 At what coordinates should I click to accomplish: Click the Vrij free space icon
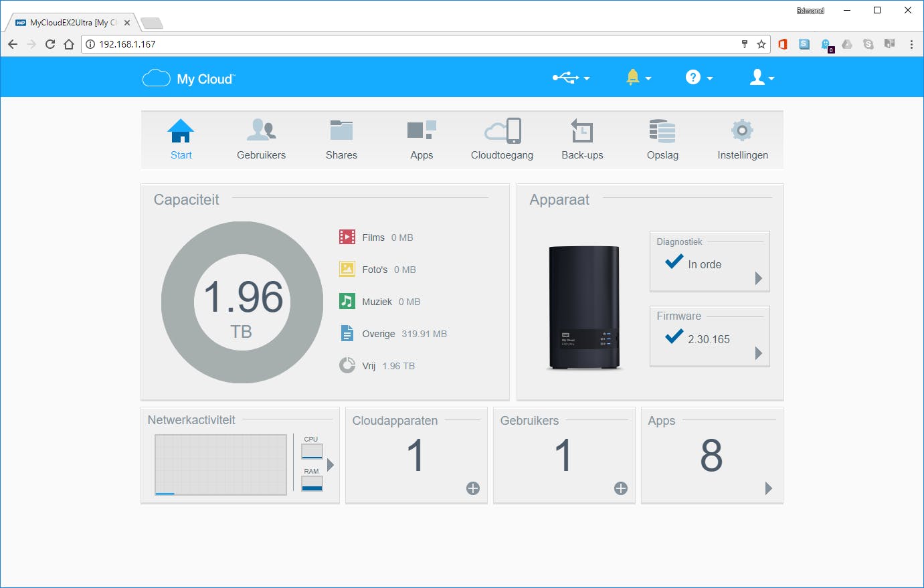347,365
